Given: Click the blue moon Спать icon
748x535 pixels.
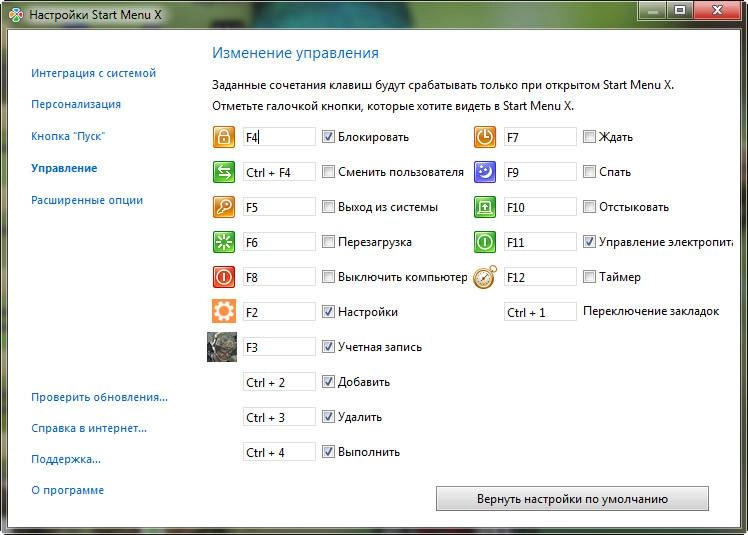Looking at the screenshot, I should click(485, 172).
